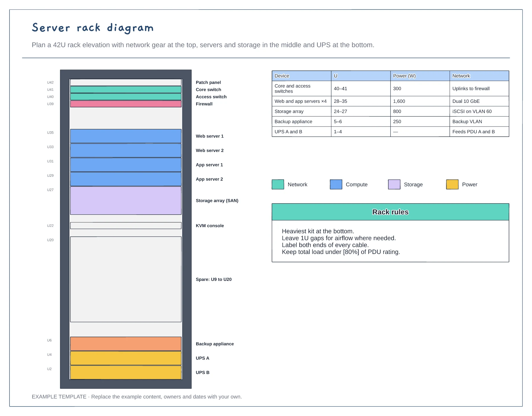Image resolution: width=532 pixels, height=416 pixels.
Task: Click the Web server 1 rack block
Action: click(126, 136)
